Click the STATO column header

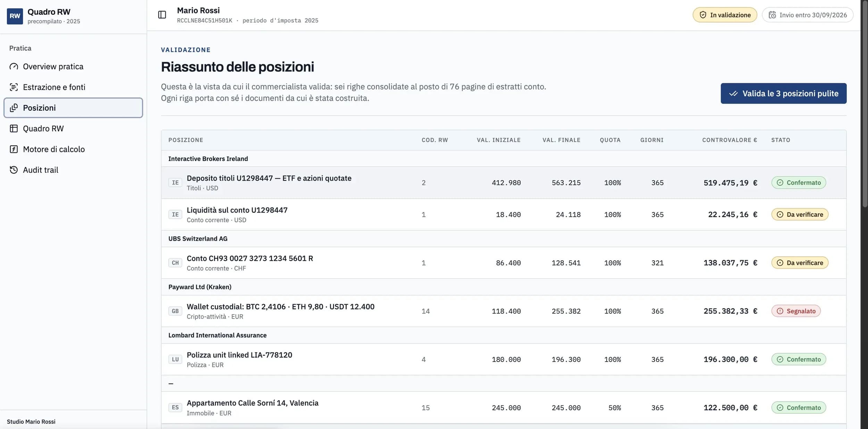781,140
